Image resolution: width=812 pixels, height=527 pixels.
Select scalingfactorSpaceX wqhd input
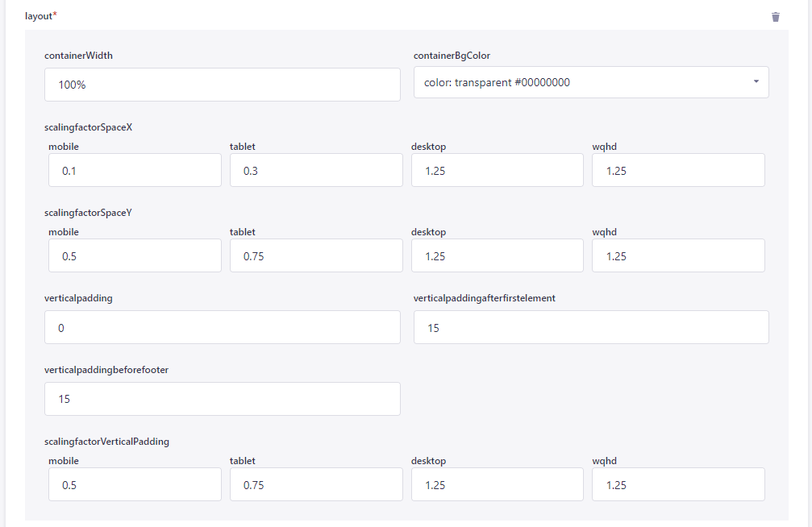point(677,171)
